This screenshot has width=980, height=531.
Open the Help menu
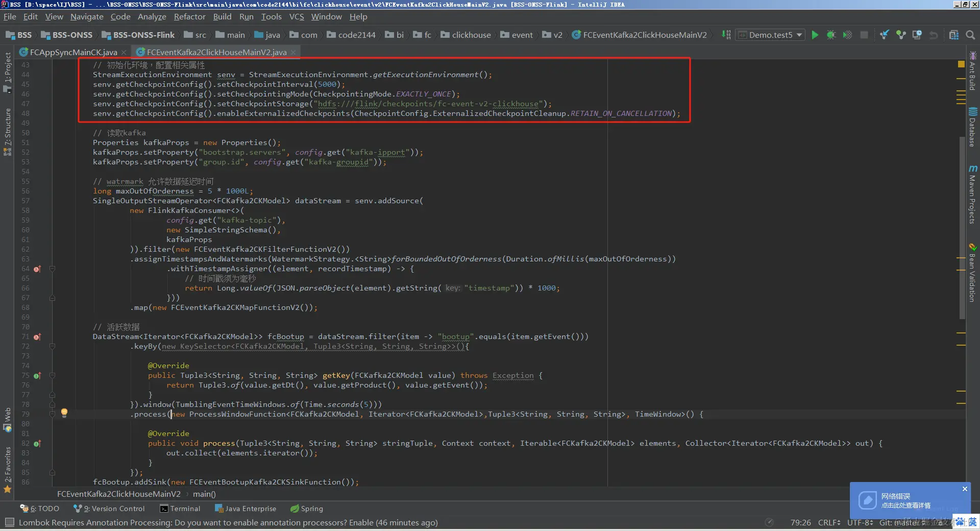[x=358, y=16]
